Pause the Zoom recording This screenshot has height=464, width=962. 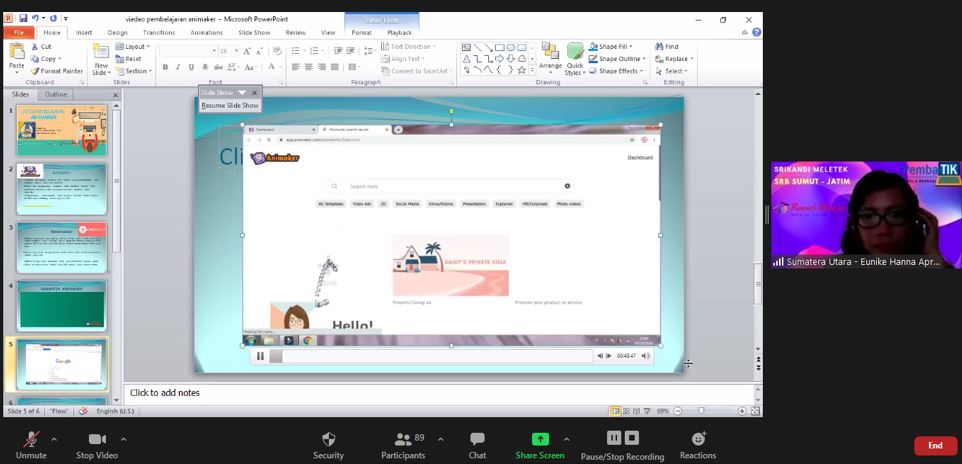coord(614,438)
